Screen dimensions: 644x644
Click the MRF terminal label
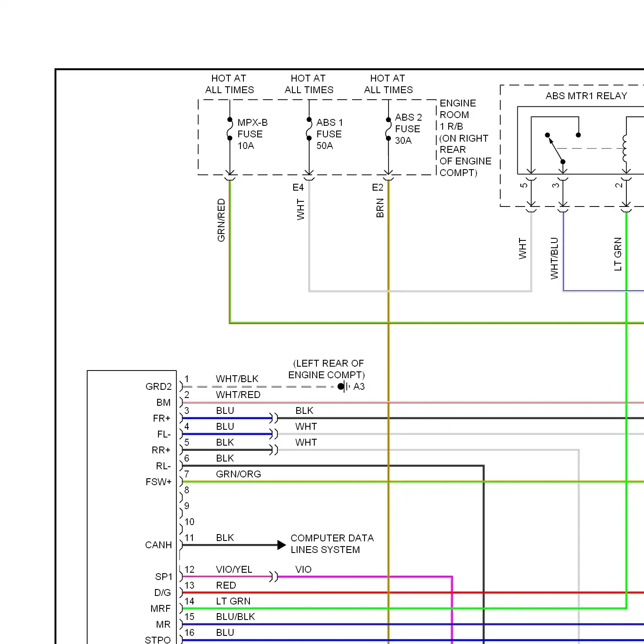[x=161, y=608]
